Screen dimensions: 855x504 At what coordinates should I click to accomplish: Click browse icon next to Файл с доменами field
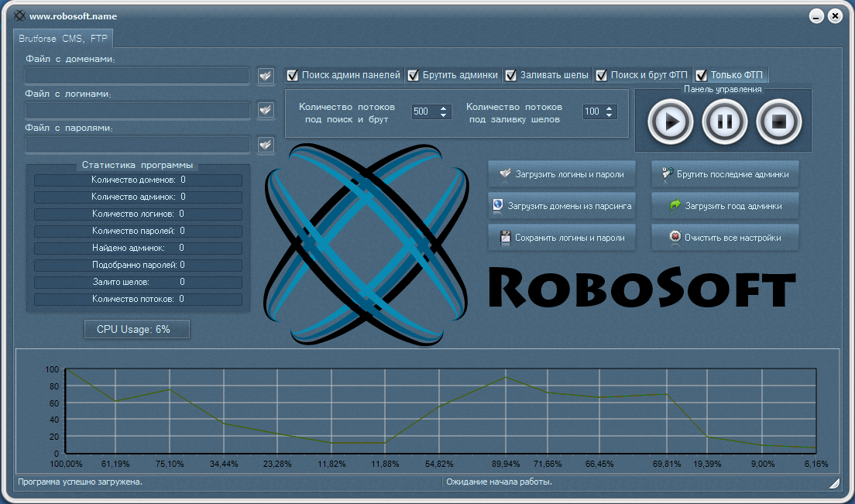coord(266,76)
